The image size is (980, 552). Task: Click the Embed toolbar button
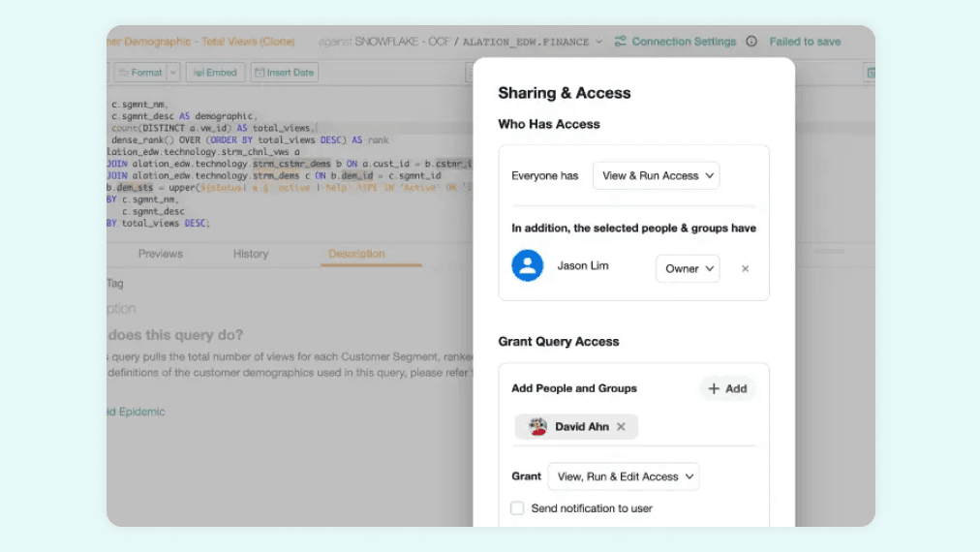coord(215,73)
